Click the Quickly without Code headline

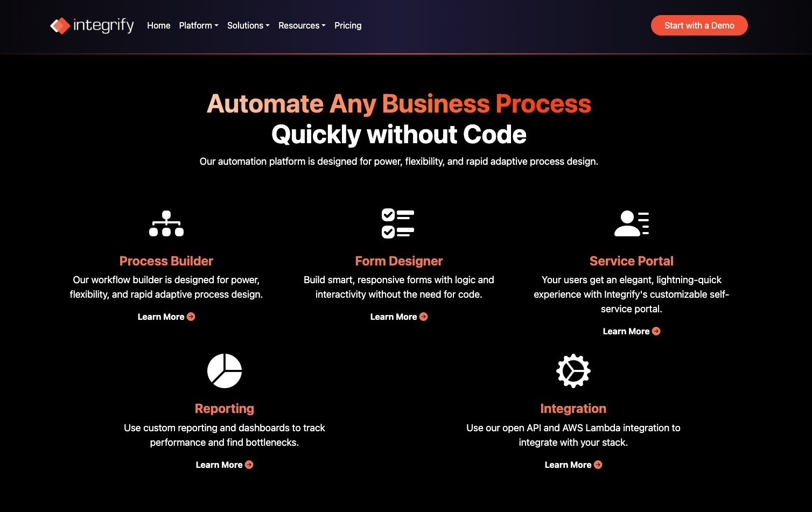click(399, 135)
